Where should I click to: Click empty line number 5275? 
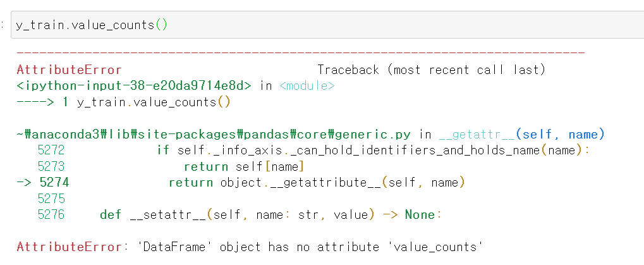pos(51,199)
